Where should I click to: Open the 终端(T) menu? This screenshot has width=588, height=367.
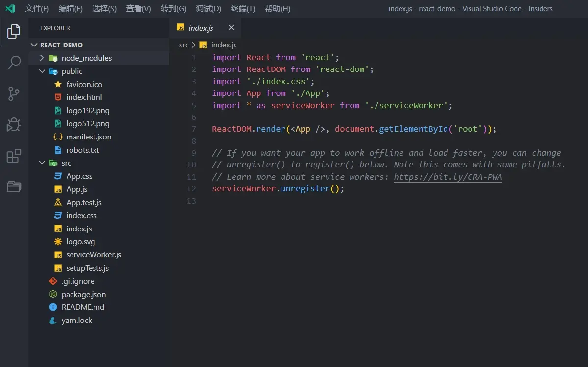[243, 8]
